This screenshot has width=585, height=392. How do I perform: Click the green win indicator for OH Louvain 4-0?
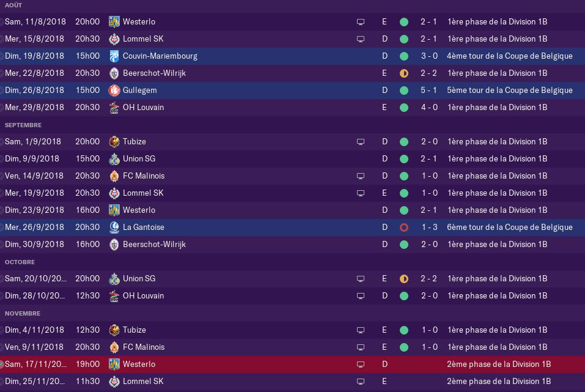coord(403,108)
